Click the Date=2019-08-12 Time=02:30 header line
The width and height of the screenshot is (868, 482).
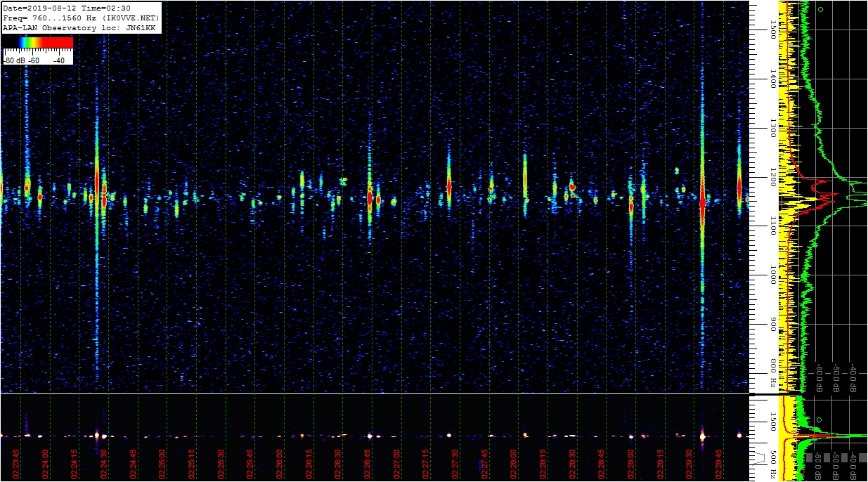67,7
